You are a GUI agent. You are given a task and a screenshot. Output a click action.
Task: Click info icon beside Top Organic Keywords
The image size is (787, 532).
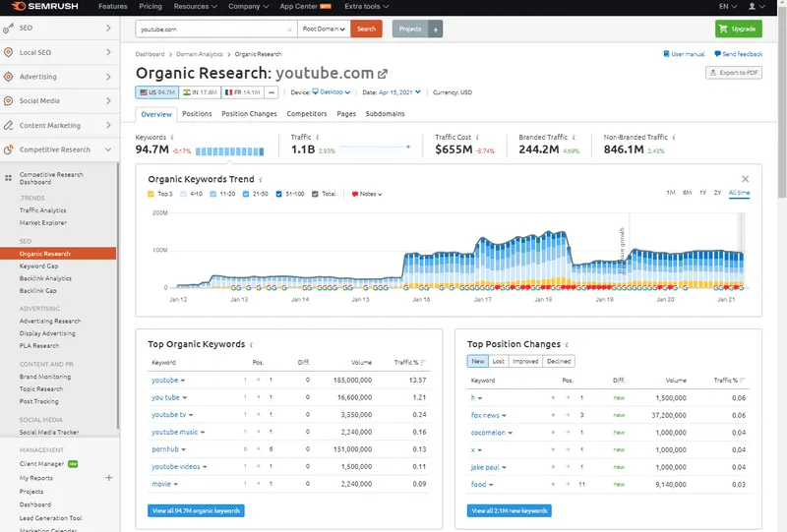252,345
